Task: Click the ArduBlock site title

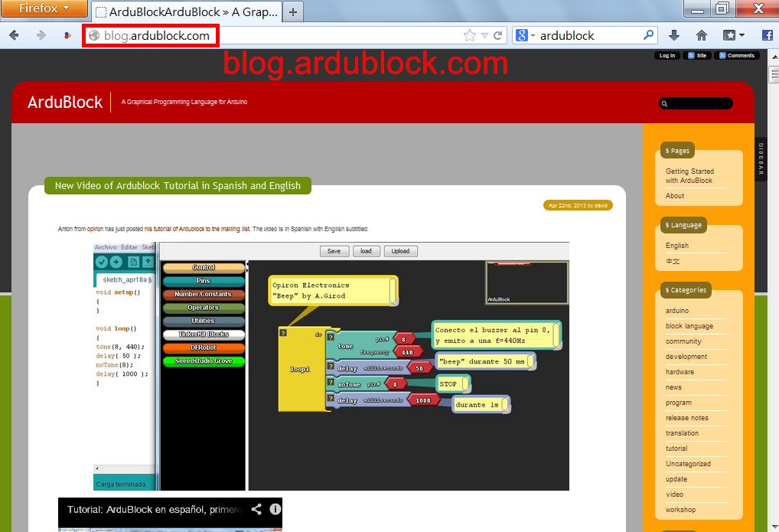Action: (x=64, y=102)
